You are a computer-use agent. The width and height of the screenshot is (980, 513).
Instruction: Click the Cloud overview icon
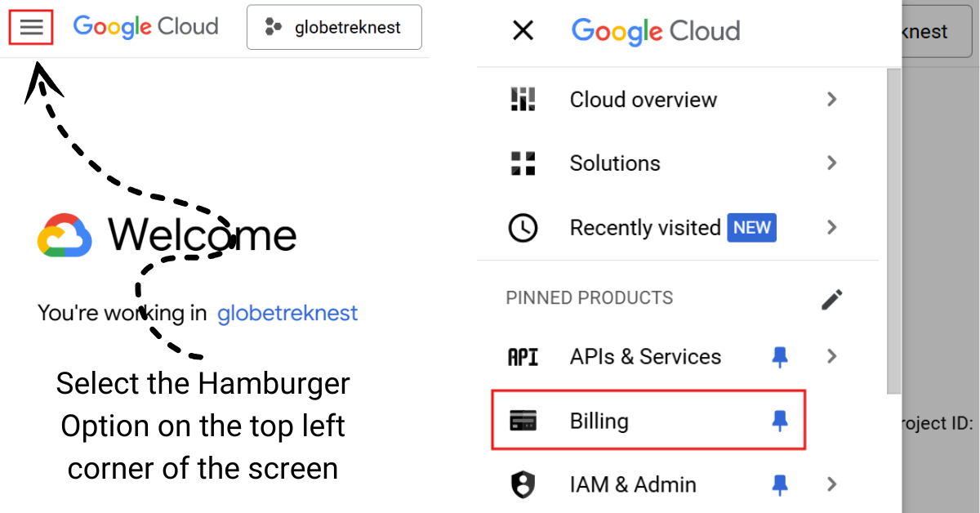click(523, 99)
